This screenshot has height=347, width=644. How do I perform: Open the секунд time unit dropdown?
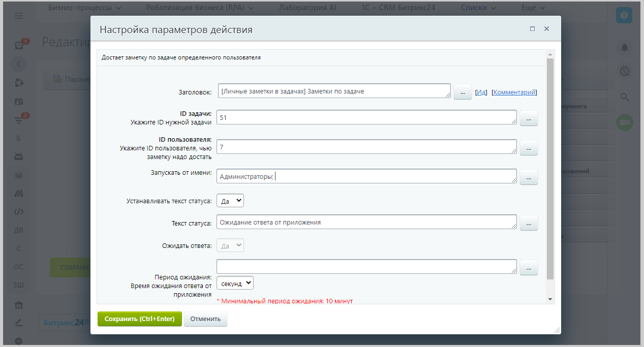(x=235, y=283)
